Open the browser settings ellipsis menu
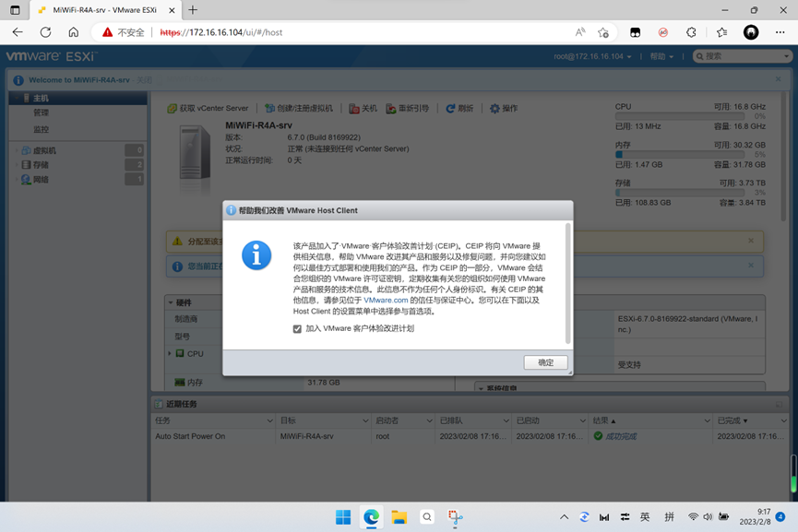This screenshot has width=798, height=532. click(780, 32)
